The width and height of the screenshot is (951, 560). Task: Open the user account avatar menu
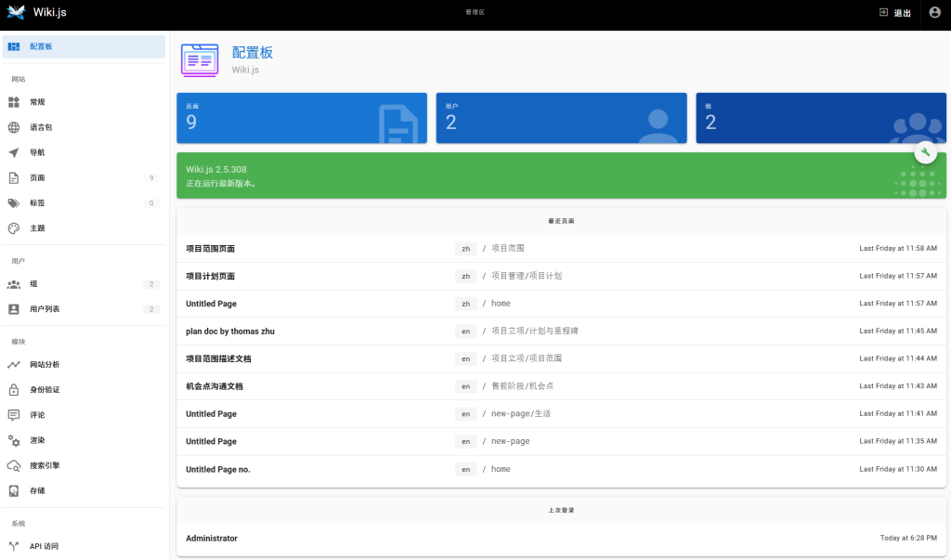[x=934, y=13]
